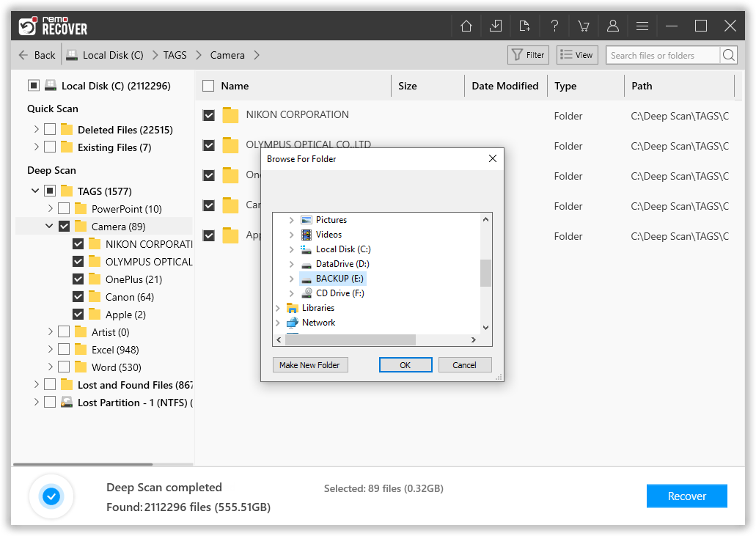This screenshot has width=756, height=536.
Task: Uncheck NIKON CORPORATION row checkbox in file list
Action: click(208, 115)
